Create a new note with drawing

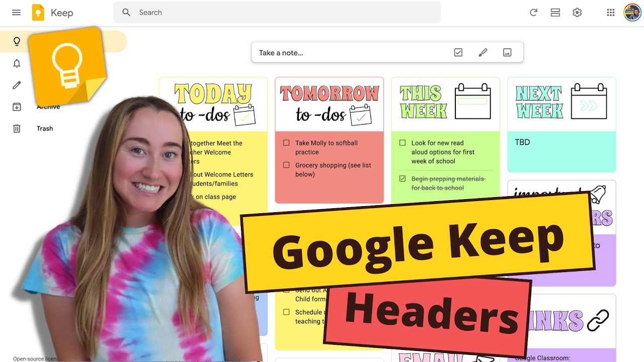[x=483, y=52]
